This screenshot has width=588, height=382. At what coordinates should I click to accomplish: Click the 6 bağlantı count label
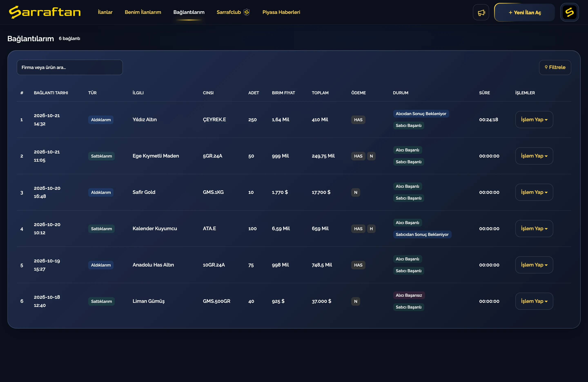(x=69, y=39)
